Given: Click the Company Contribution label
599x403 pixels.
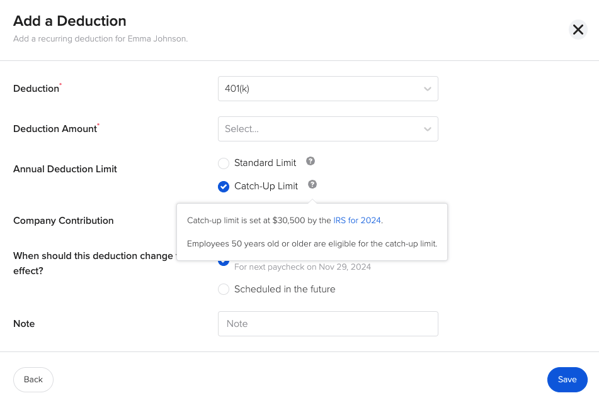Looking at the screenshot, I should point(63,220).
